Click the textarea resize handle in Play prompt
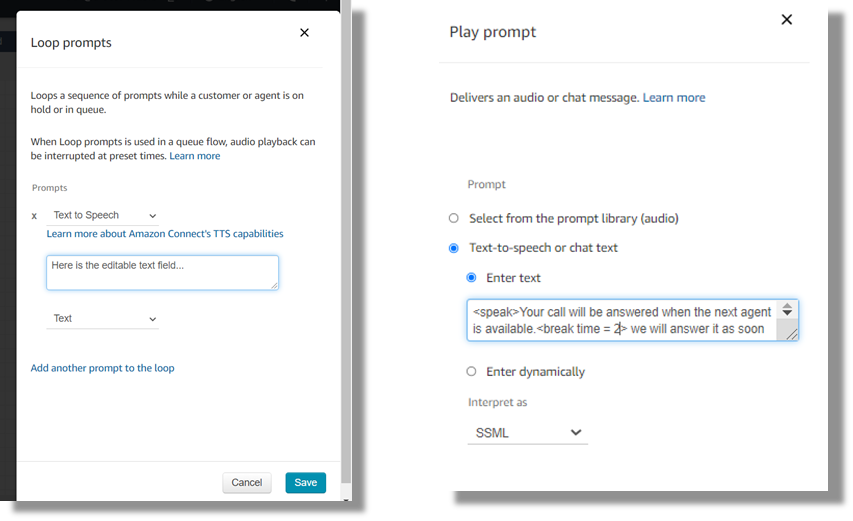This screenshot has width=853, height=521. tap(792, 335)
